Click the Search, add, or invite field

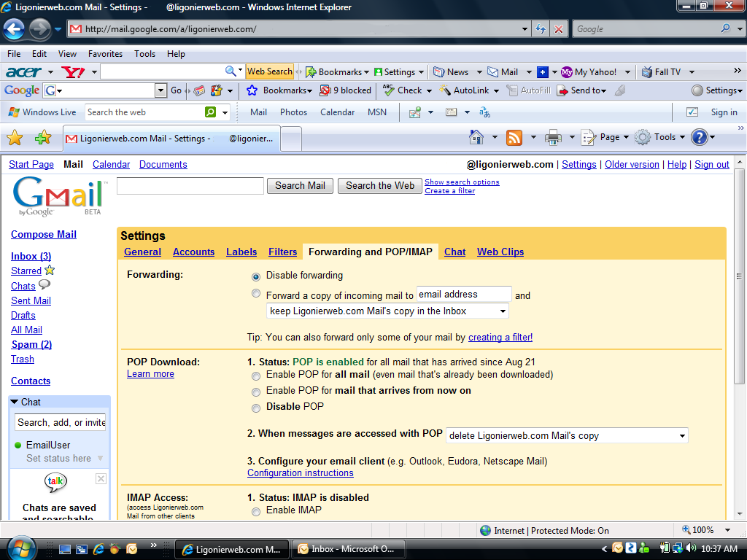60,422
